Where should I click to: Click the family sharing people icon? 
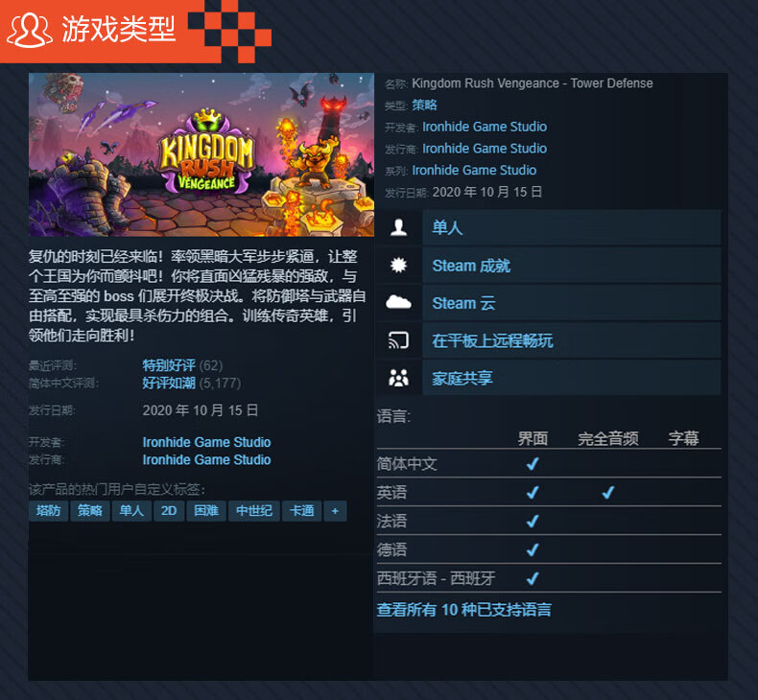point(398,378)
